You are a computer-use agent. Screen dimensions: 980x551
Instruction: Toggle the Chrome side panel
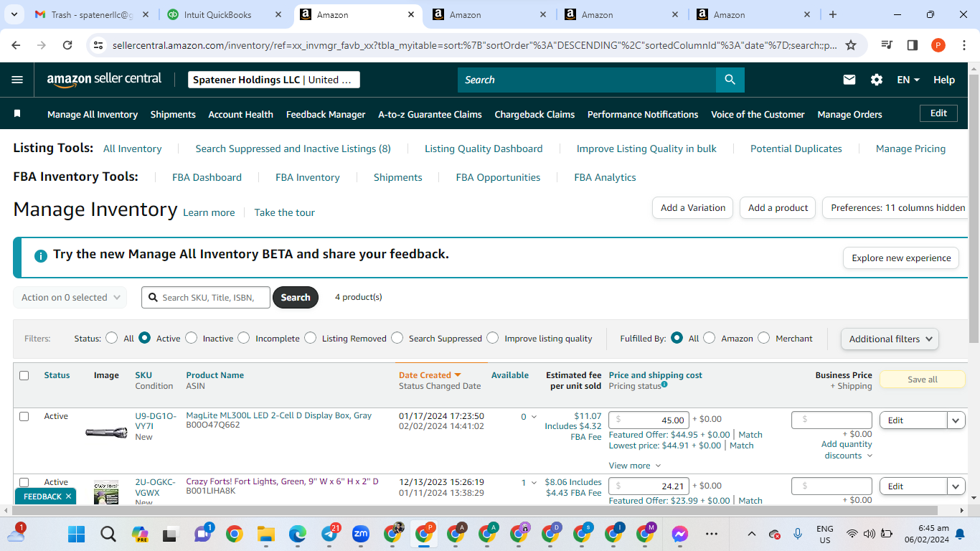click(x=913, y=45)
